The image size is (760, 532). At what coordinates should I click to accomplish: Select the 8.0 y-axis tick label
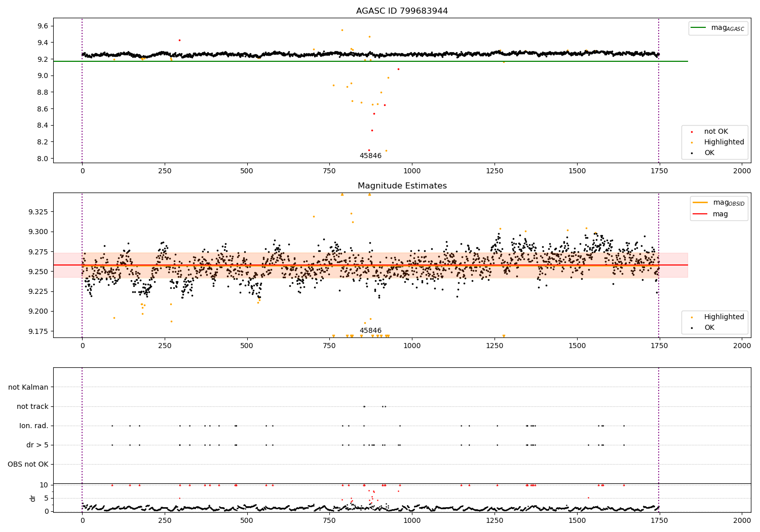(x=43, y=159)
